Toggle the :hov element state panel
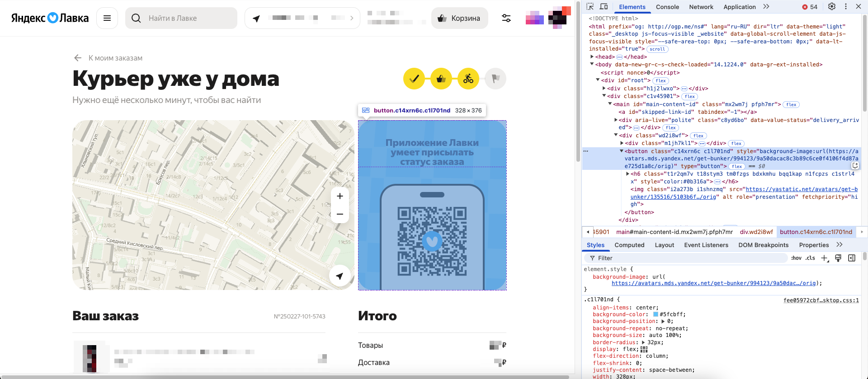The image size is (868, 379). point(796,258)
